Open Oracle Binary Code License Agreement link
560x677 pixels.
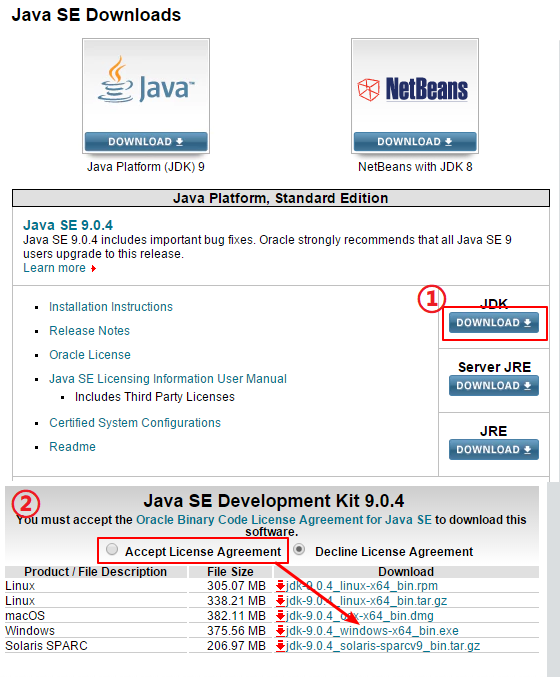point(284,519)
